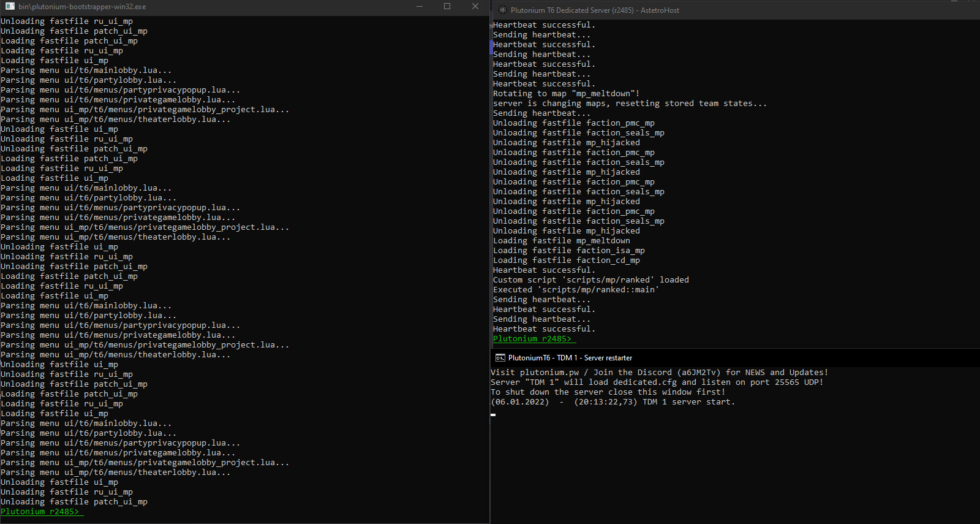Click the cmd icon of Server restarter window
This screenshot has width=980, height=524.
pos(500,358)
